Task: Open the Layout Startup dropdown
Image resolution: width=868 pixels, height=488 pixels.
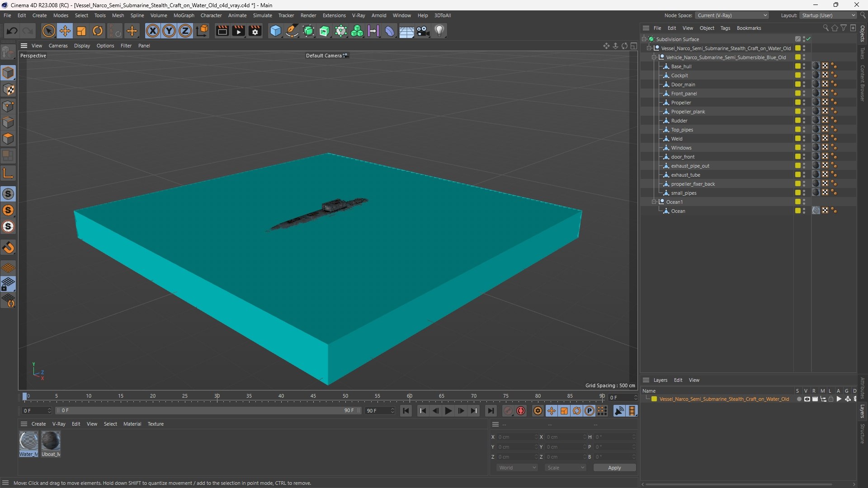Action: [828, 15]
